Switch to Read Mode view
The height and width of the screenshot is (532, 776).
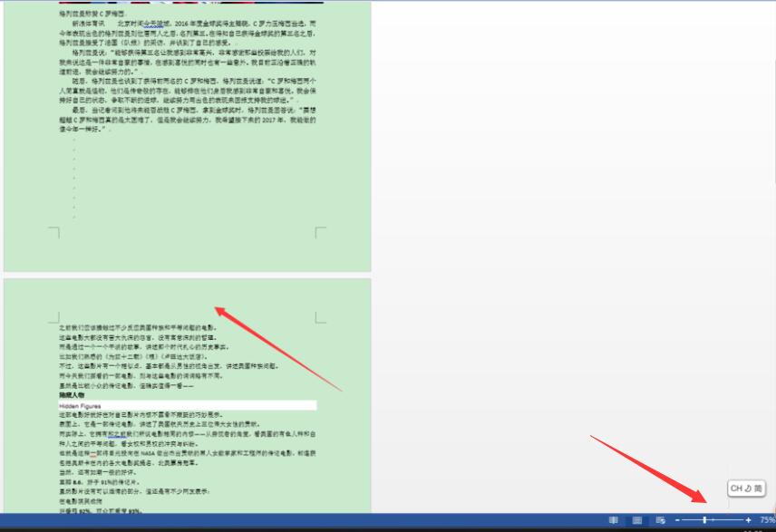tap(615, 519)
